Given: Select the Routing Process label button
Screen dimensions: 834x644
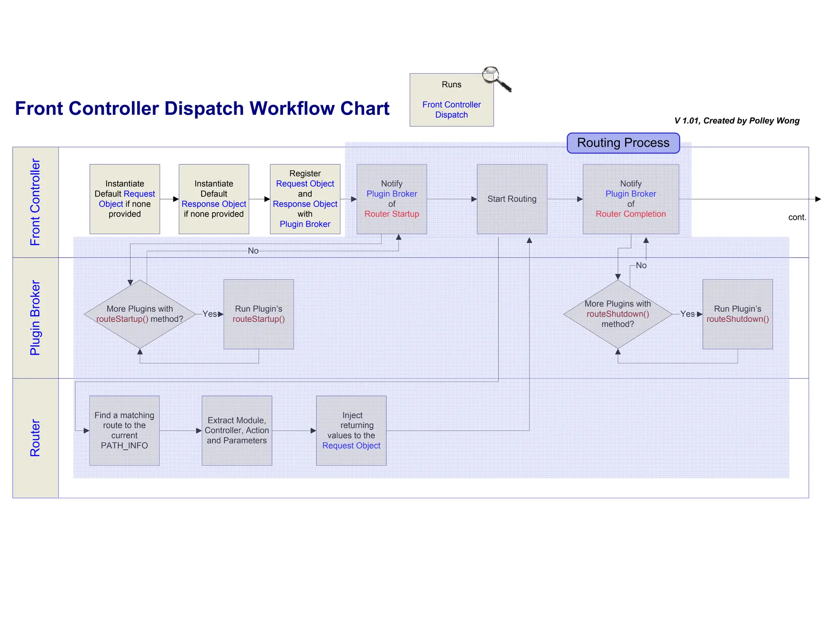Looking at the screenshot, I should click(623, 143).
